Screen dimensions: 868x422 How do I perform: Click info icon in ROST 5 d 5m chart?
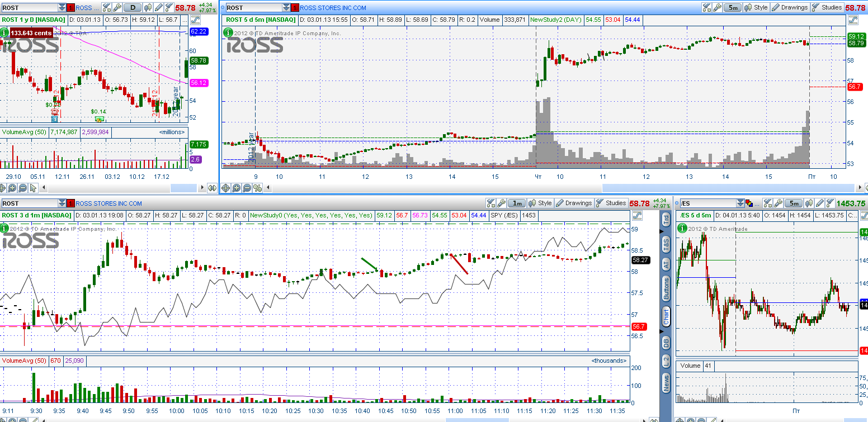click(x=228, y=33)
